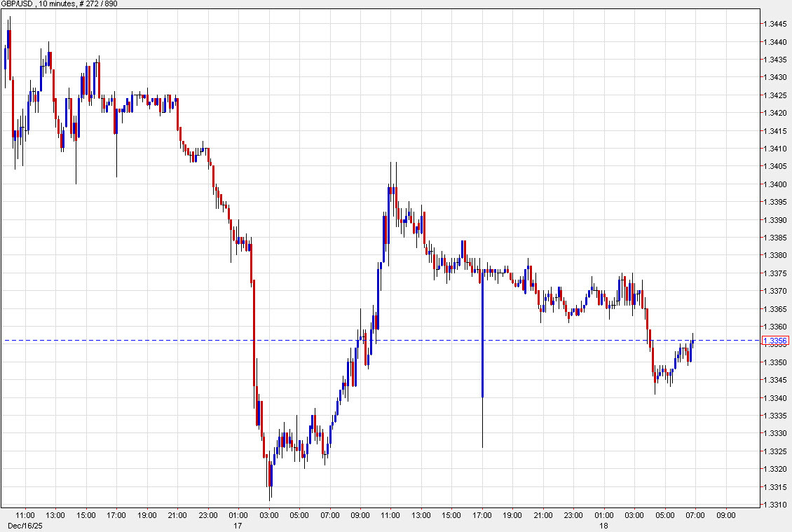Click the 03:00 time label above date 17
This screenshot has width=792, height=532.
[x=268, y=516]
